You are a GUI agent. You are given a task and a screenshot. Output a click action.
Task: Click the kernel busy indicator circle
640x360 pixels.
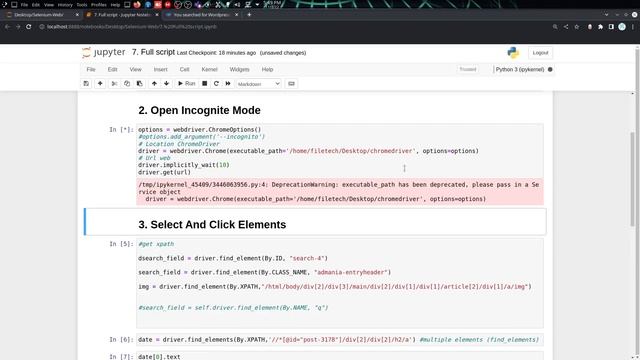pos(550,69)
